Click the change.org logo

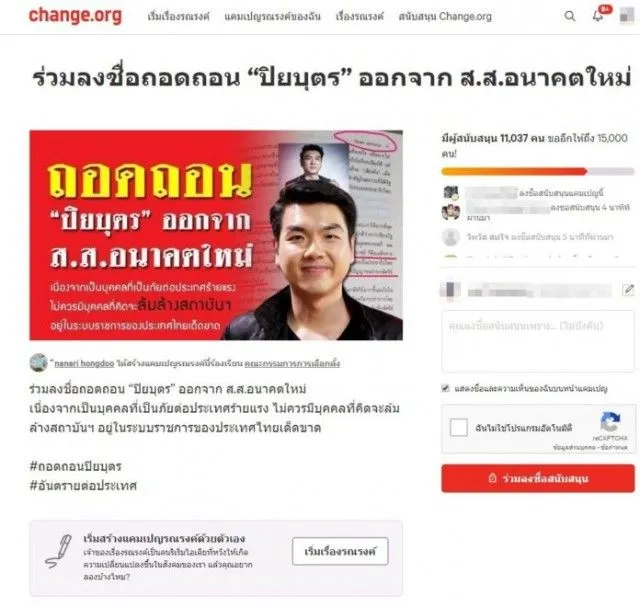point(75,16)
